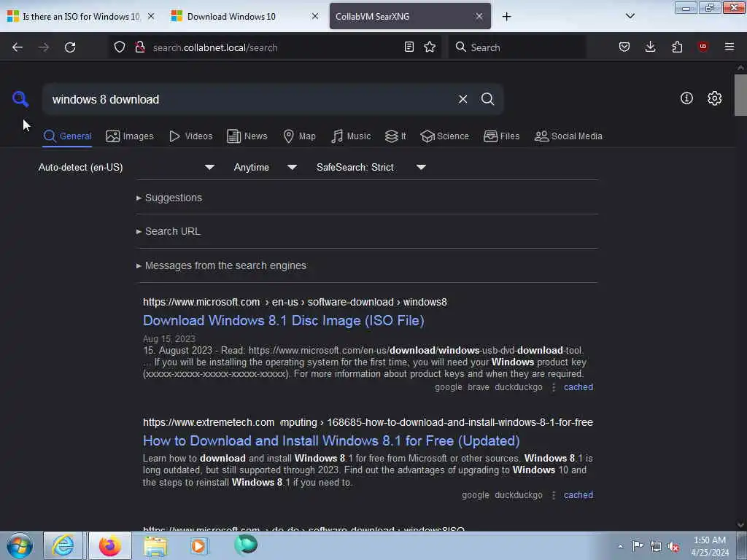Click the browser address bar
The height and width of the screenshot is (560, 747).
[x=274, y=47]
